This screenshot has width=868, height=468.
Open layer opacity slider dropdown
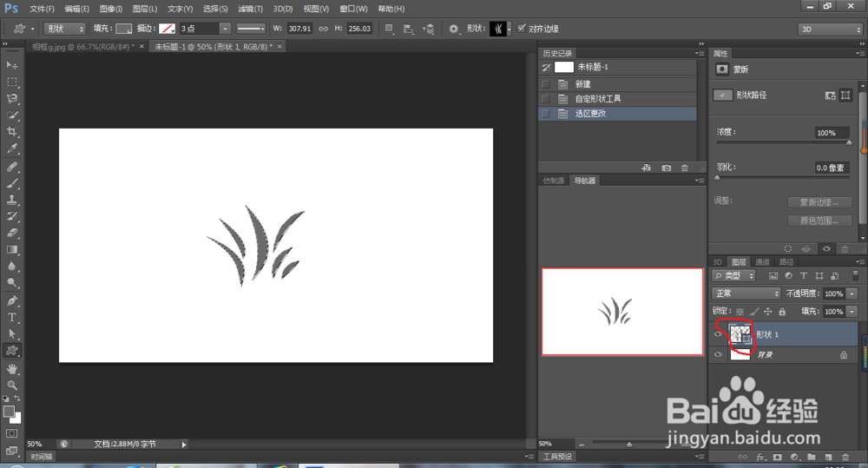(x=852, y=293)
